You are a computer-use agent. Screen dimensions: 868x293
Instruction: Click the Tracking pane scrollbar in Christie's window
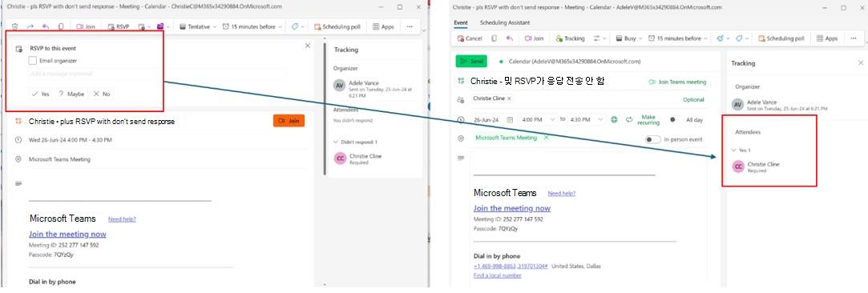325,108
